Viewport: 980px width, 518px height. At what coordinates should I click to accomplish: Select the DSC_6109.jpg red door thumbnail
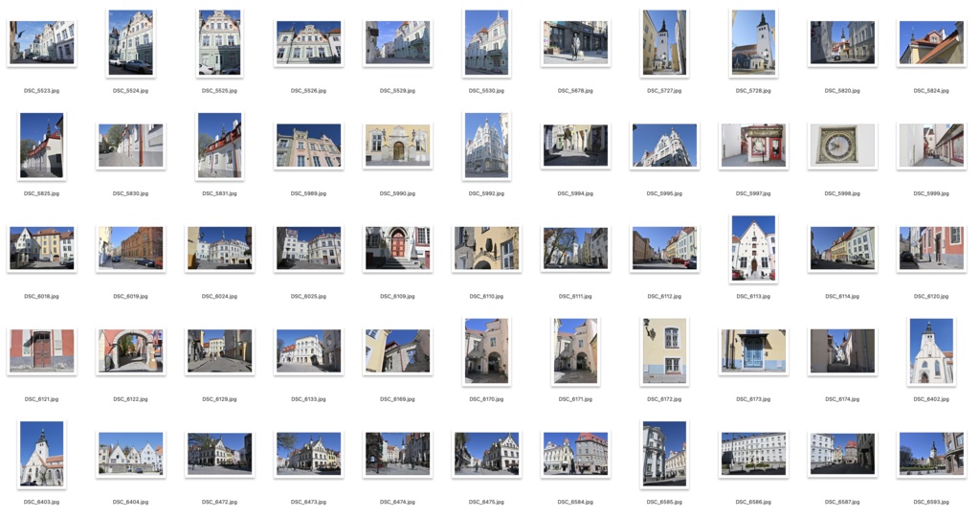397,248
